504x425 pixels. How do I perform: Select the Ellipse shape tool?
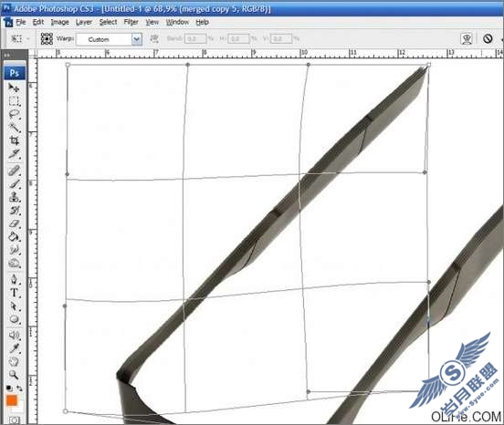tap(14, 319)
